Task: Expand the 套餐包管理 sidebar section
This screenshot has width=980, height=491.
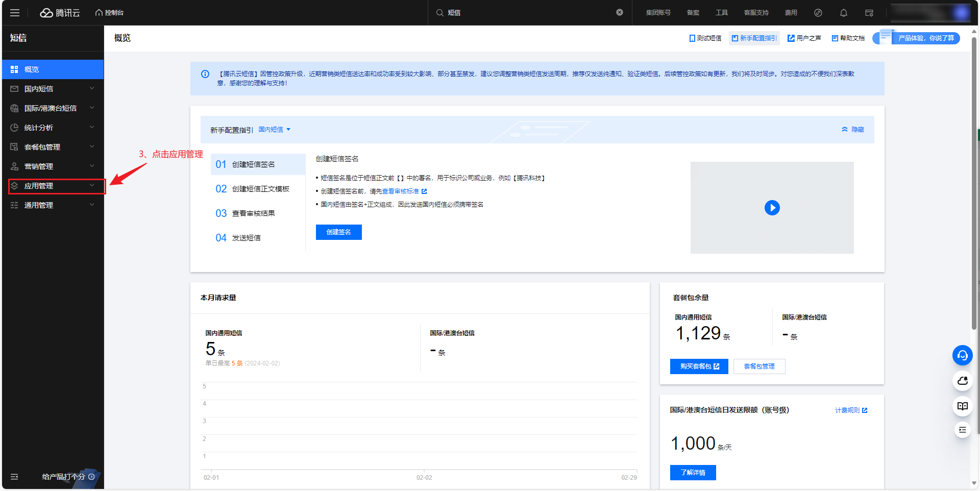Action: (x=53, y=147)
